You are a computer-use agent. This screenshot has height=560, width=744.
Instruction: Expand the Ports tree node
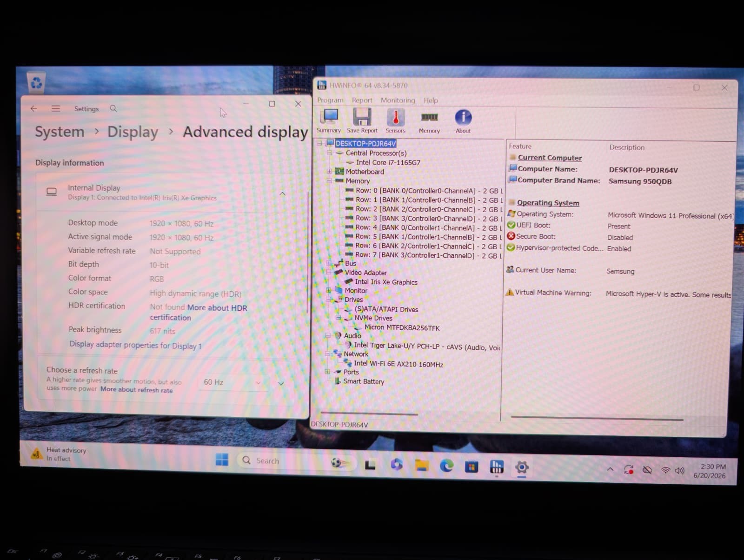[x=328, y=372]
